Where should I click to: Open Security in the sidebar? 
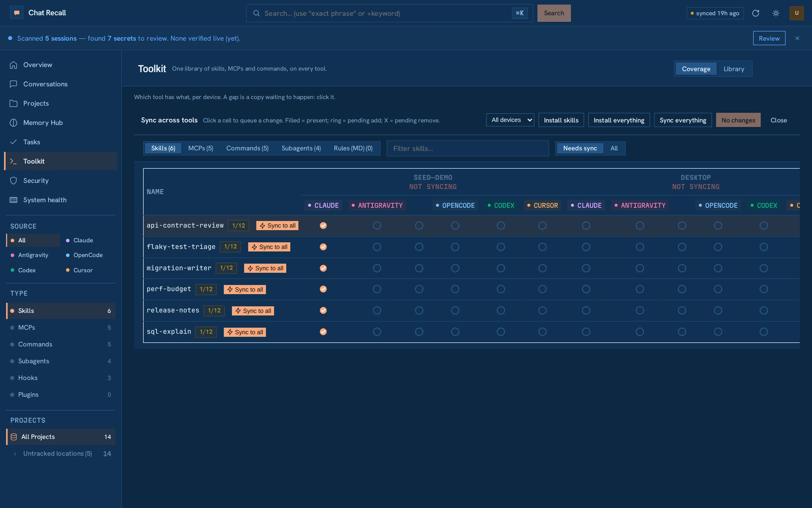tap(61, 181)
